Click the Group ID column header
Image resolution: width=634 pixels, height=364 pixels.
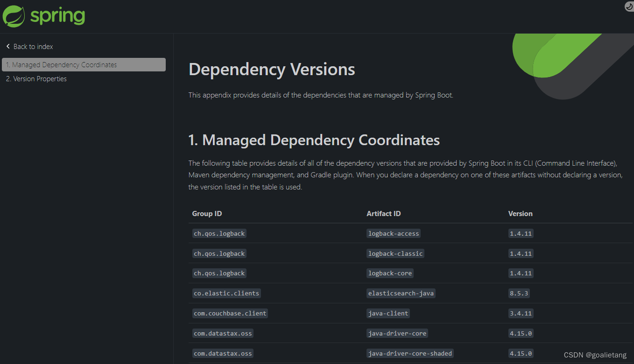point(207,214)
